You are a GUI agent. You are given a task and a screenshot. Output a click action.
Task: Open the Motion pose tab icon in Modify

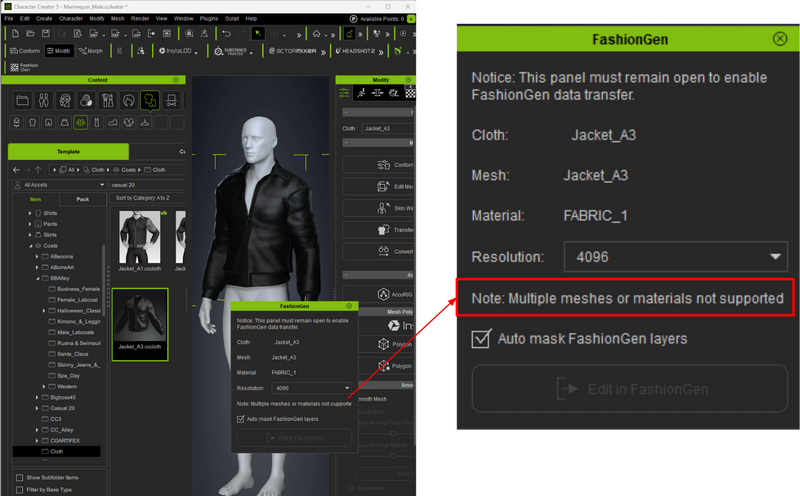tap(361, 93)
